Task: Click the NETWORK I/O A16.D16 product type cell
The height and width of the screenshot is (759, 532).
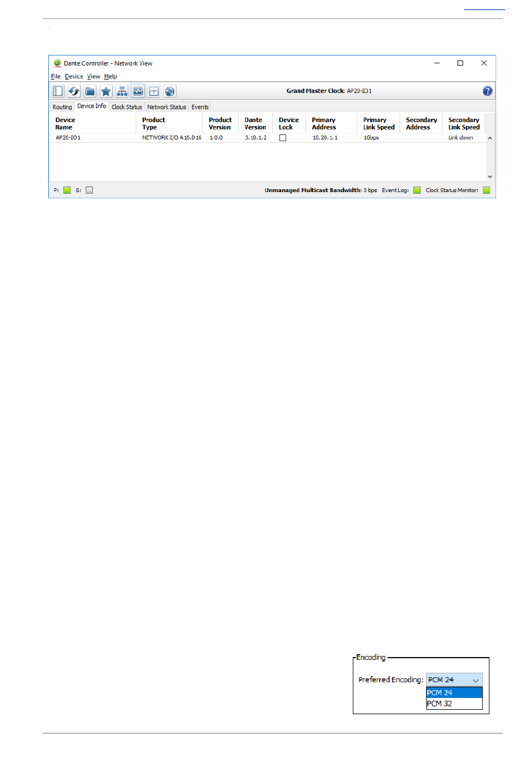Action: 172,138
